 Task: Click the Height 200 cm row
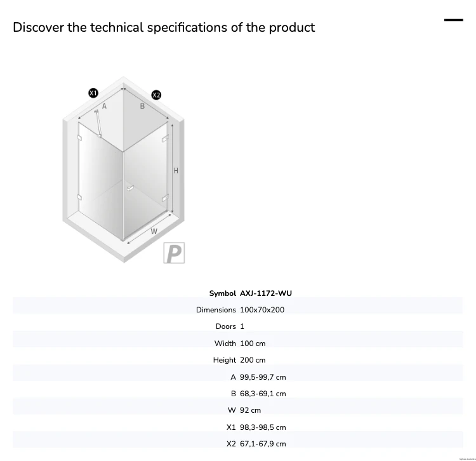click(x=238, y=360)
